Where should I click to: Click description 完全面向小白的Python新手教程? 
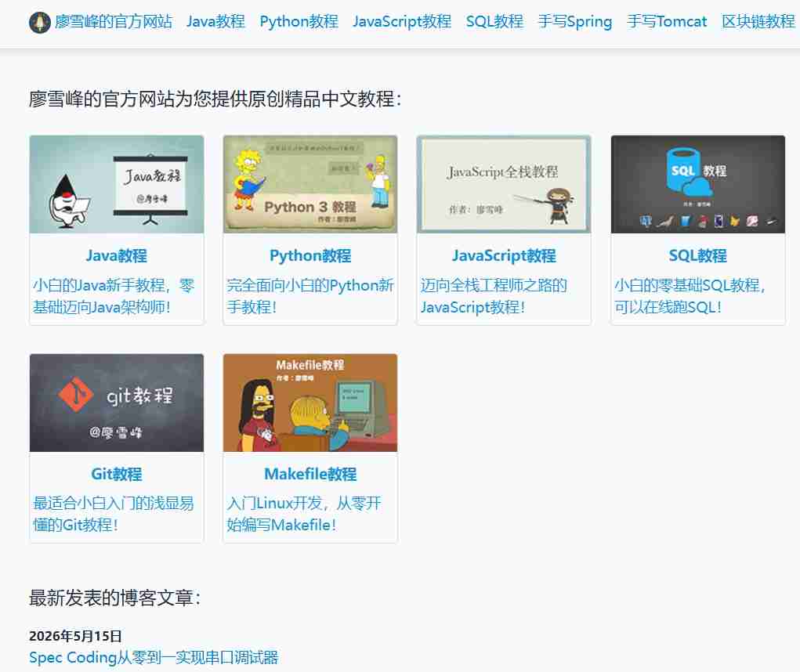(x=310, y=296)
